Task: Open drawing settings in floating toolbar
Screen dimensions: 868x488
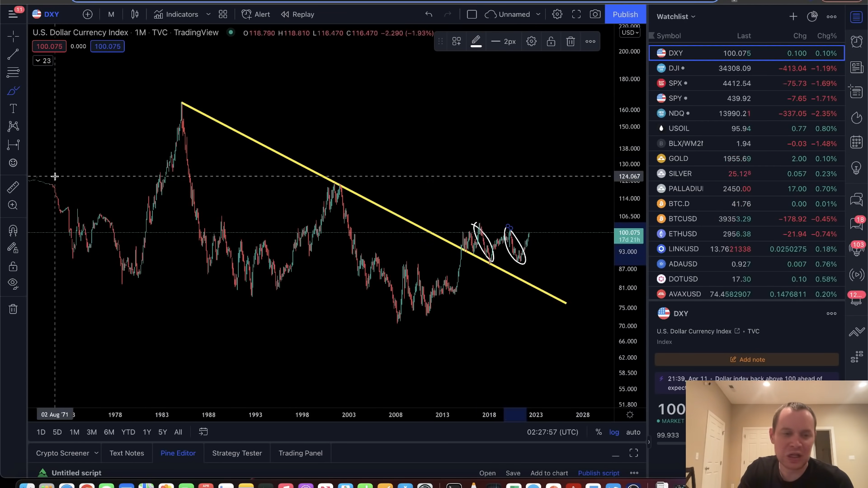Action: click(532, 42)
